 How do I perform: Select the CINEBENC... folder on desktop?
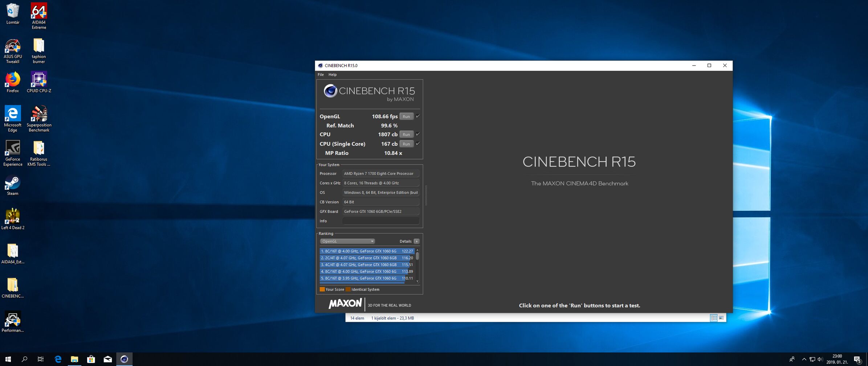point(13,288)
